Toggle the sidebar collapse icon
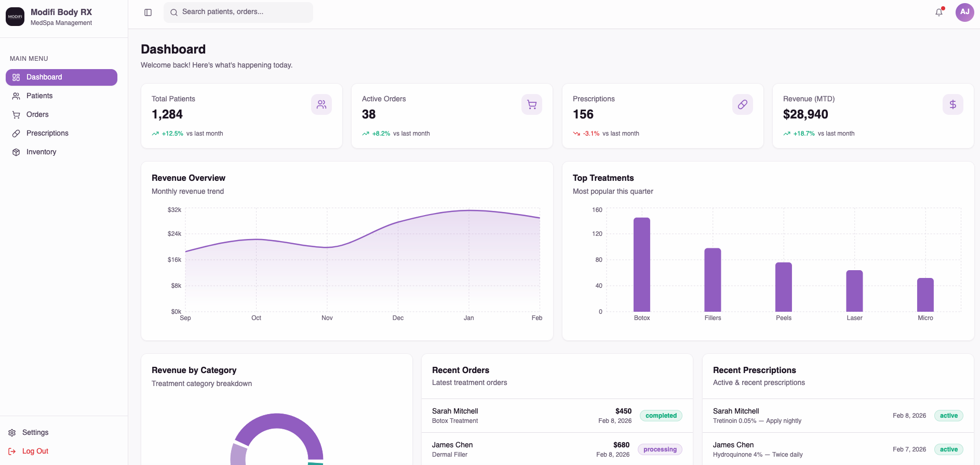This screenshot has height=465, width=980. (x=148, y=12)
